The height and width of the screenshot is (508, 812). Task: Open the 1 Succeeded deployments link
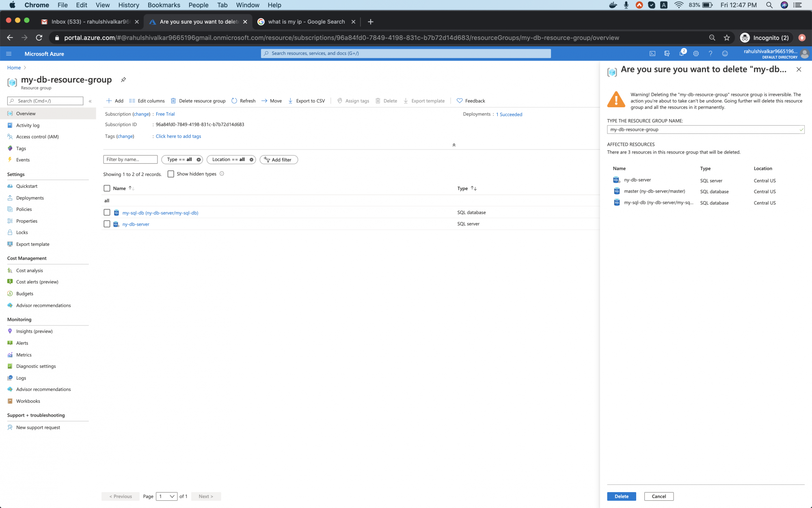tap(509, 115)
